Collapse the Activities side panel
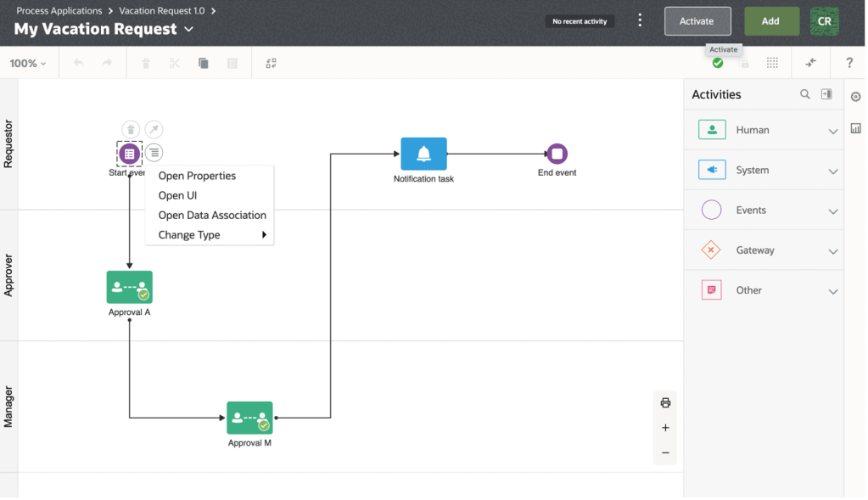The width and height of the screenshot is (868, 500). click(826, 94)
